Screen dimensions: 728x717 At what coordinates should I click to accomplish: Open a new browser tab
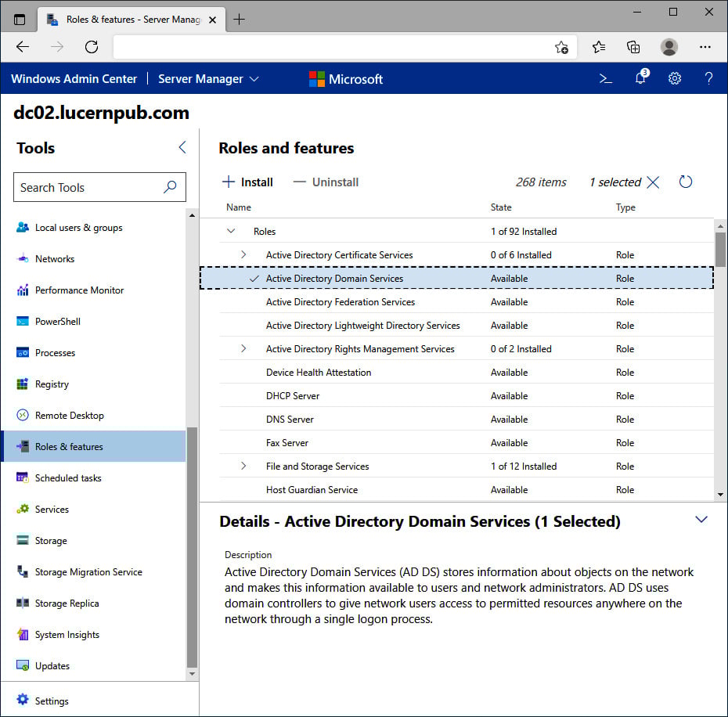click(x=239, y=20)
